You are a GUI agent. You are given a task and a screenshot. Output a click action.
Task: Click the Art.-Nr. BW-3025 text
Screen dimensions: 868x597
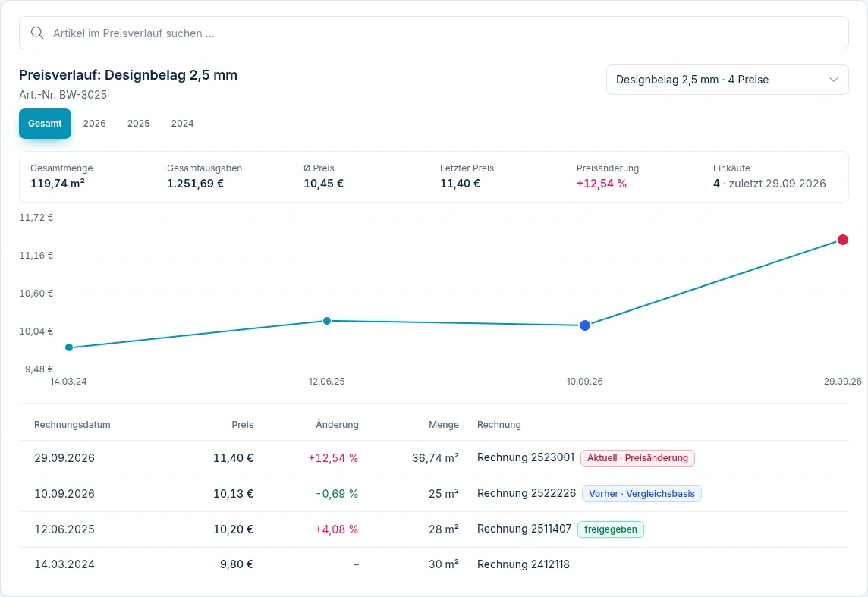coord(63,95)
